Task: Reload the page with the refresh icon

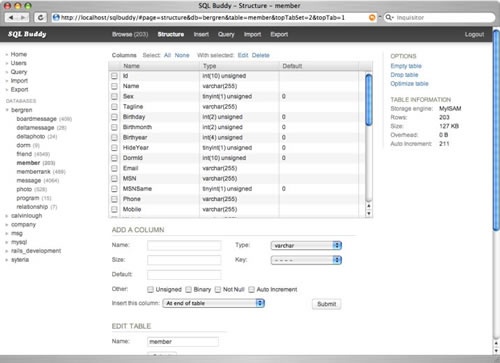Action: (40, 17)
